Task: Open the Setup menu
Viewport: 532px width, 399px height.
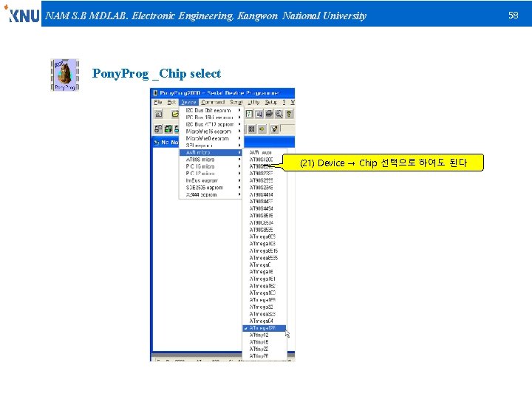Action: (x=270, y=102)
